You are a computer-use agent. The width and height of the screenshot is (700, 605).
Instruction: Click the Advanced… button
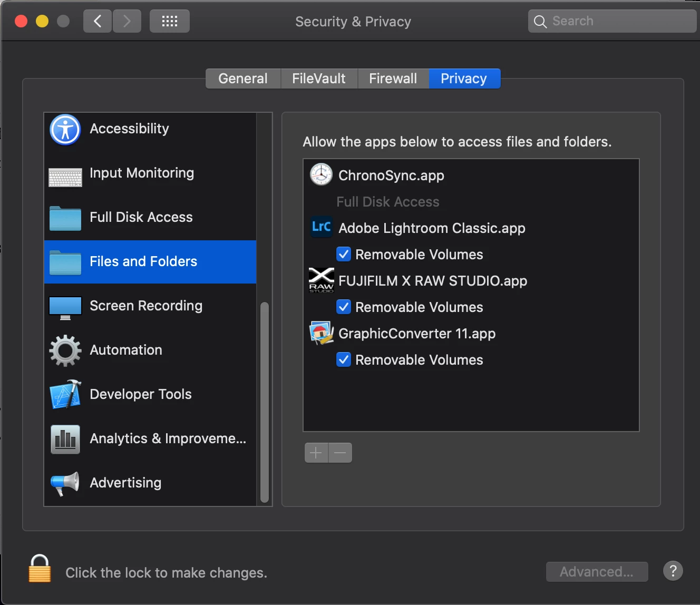pyautogui.click(x=597, y=572)
